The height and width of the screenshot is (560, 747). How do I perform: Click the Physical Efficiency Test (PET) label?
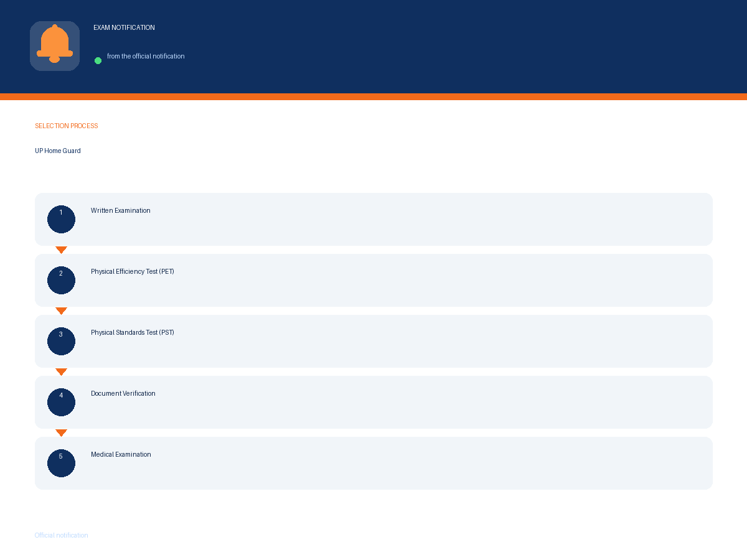[x=133, y=271]
